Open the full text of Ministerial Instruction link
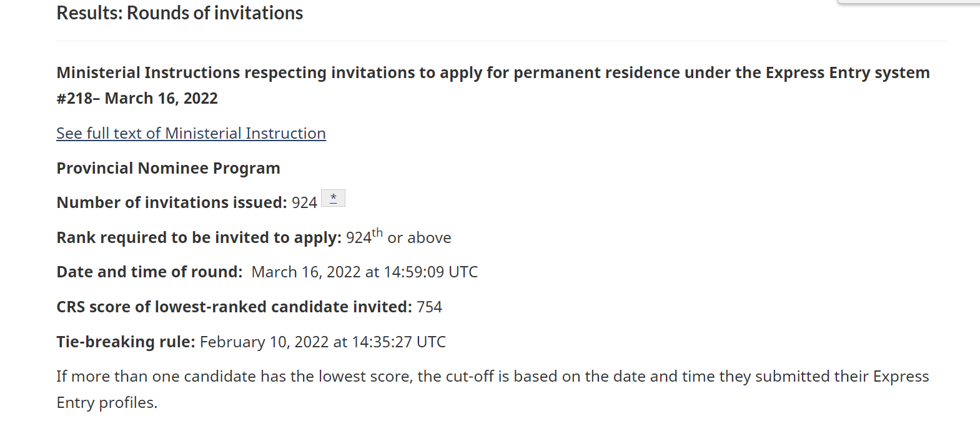The image size is (980, 421). [191, 134]
